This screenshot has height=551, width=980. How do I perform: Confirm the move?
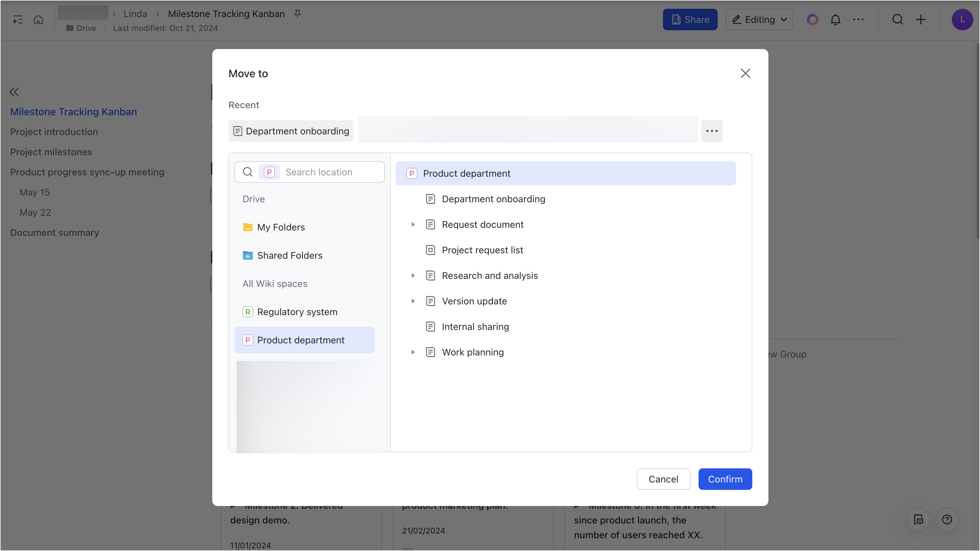point(725,479)
